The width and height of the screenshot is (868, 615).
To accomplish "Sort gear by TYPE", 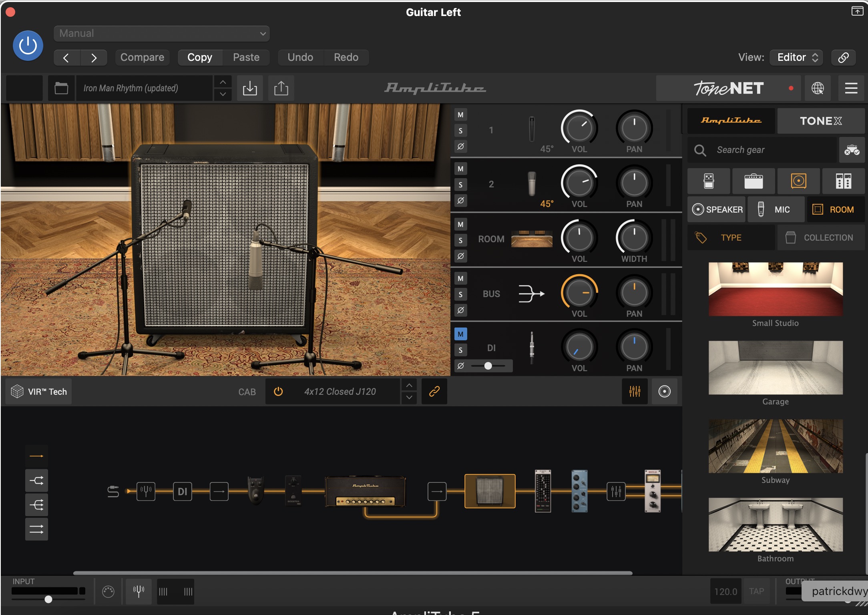I will tap(731, 238).
